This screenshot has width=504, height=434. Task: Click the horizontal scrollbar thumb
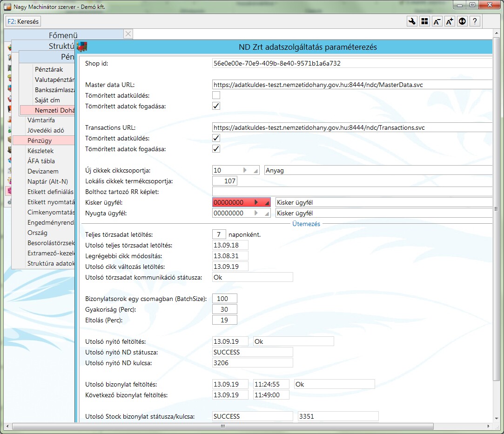(223, 426)
